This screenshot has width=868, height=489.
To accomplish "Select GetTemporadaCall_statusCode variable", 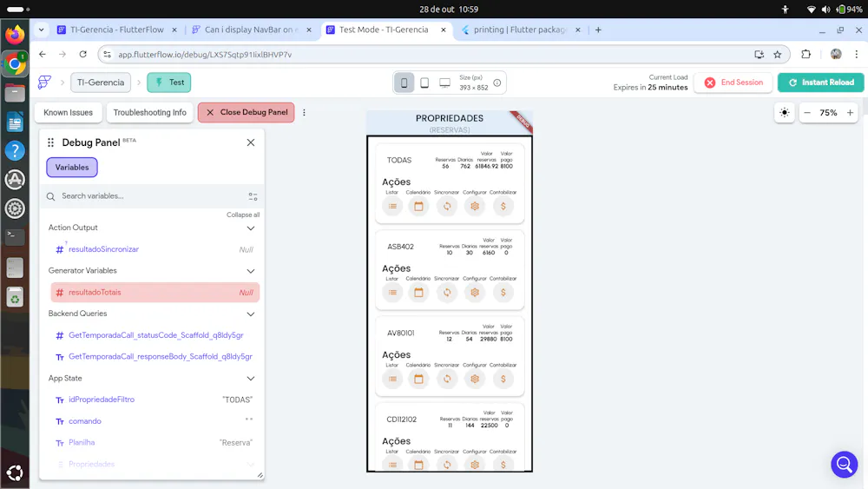I will 156,335.
